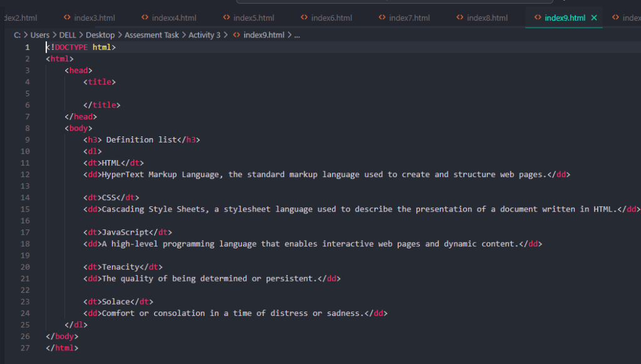Click the Activity 3 breadcrumb

click(x=205, y=35)
